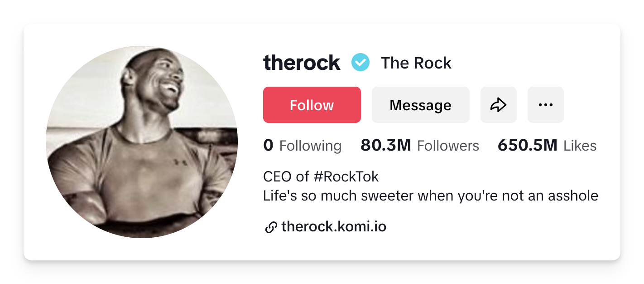
Task: Open The Rock's profile picture
Action: [142, 142]
